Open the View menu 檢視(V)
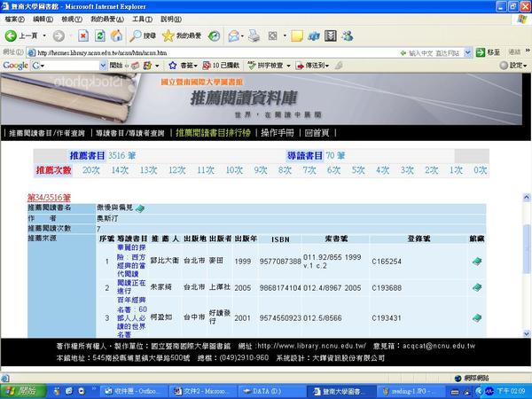Screen dimensions: 532x399 point(72,20)
